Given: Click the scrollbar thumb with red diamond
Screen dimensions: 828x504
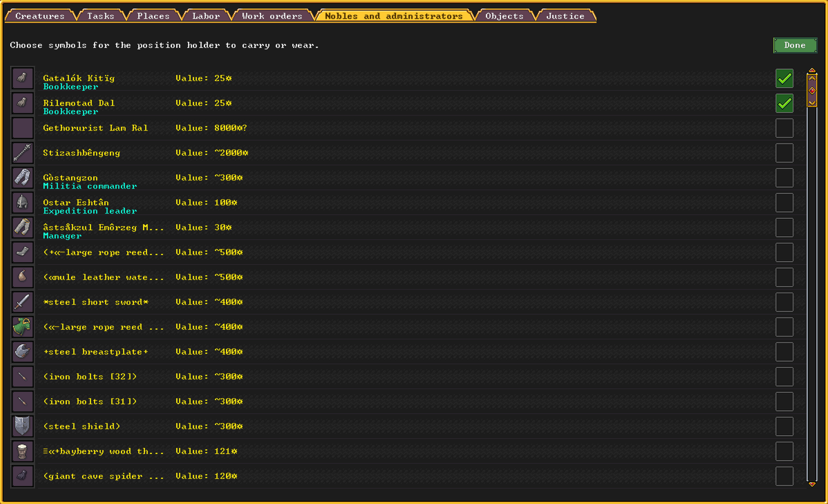Looking at the screenshot, I should [812, 90].
